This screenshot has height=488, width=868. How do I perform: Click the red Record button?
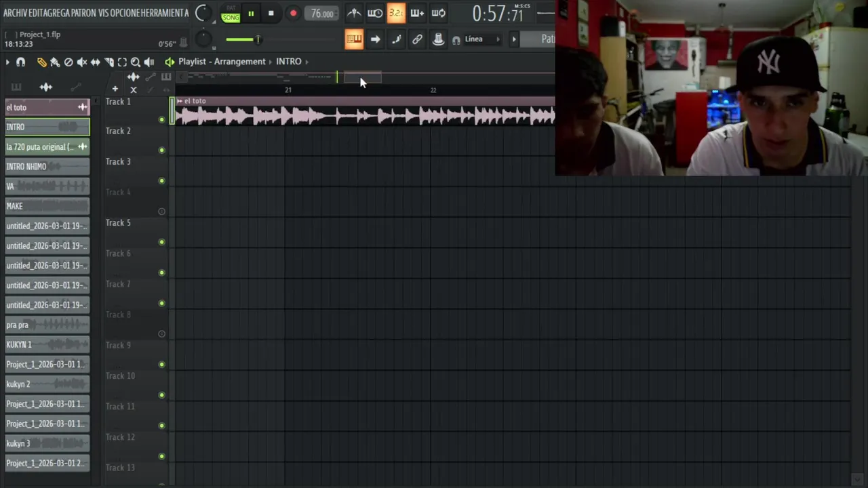coord(293,14)
